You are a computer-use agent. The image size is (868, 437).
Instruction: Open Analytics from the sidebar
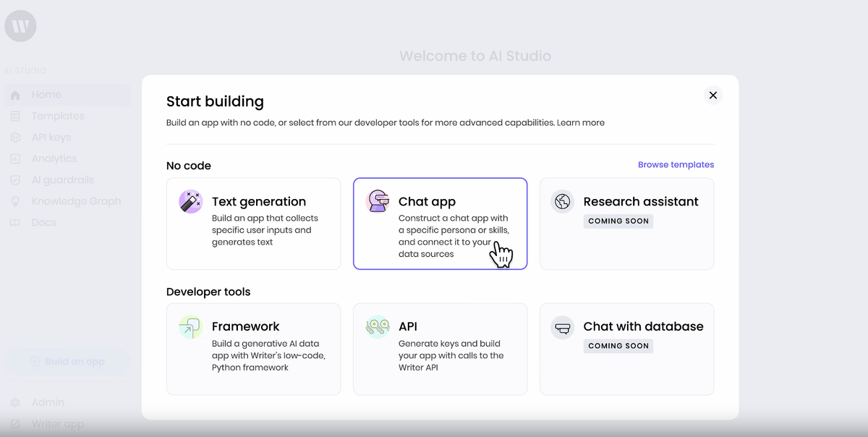tap(54, 158)
